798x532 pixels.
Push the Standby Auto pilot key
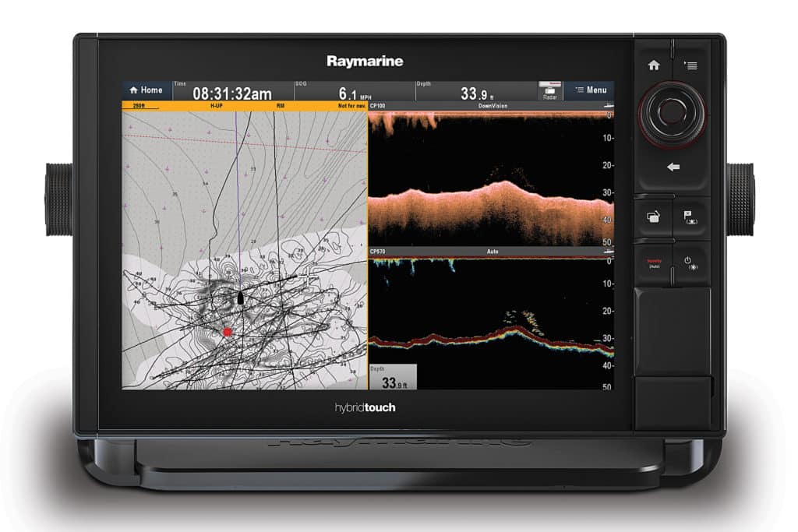[654, 263]
